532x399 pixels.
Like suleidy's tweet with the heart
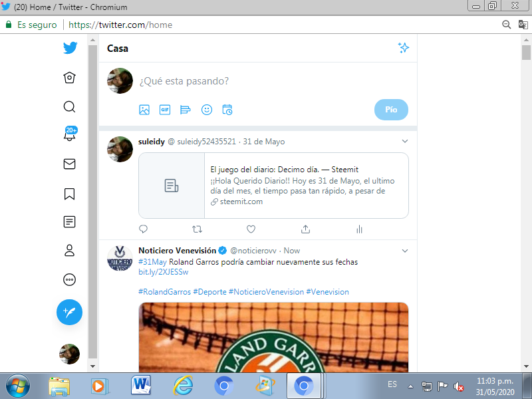(251, 229)
